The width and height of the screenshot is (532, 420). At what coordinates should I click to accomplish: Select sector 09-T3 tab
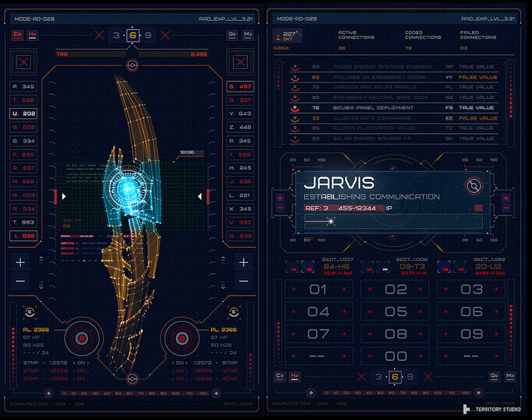tap(412, 266)
